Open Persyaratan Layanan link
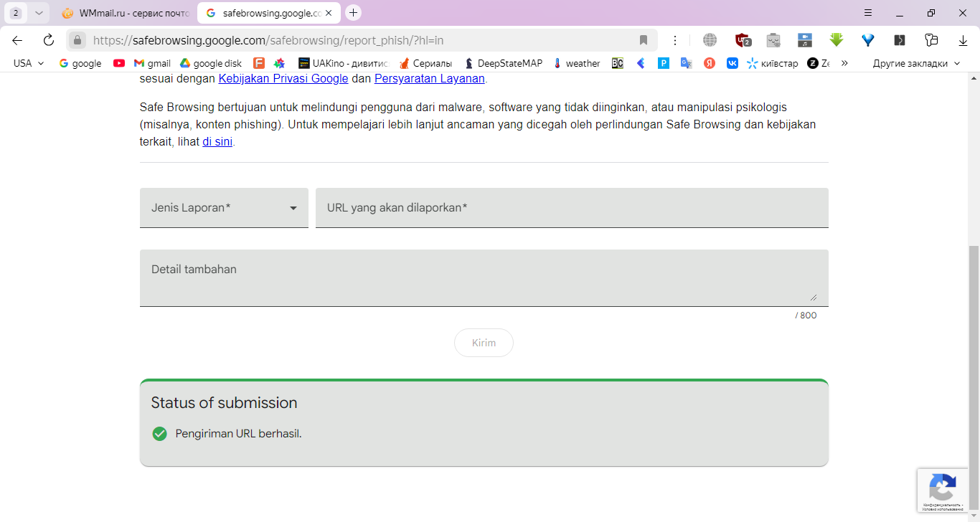The image size is (980, 522). click(x=430, y=79)
